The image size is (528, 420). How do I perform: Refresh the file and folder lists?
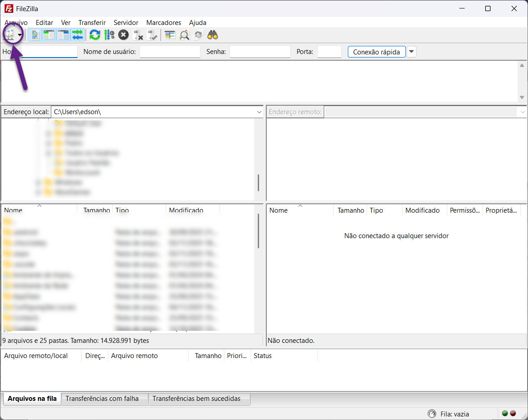[95, 35]
